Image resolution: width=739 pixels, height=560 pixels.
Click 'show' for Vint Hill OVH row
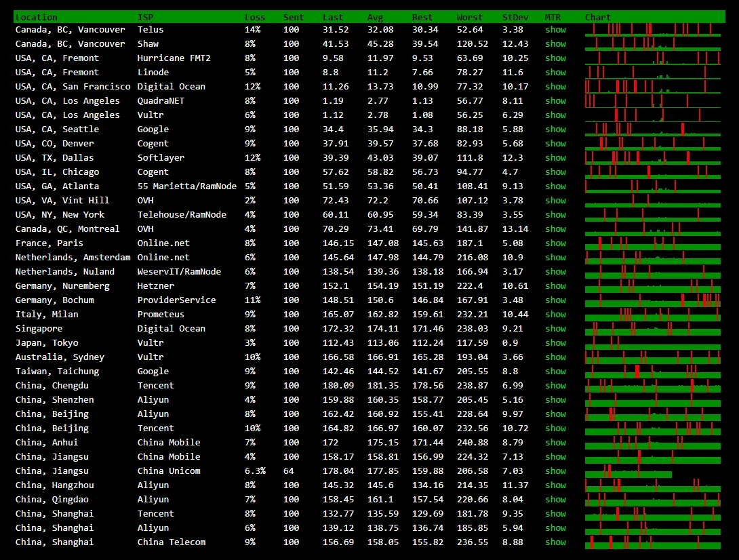[555, 200]
